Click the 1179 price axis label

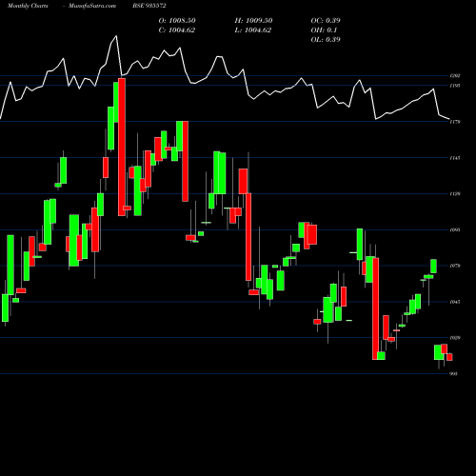[x=455, y=122]
